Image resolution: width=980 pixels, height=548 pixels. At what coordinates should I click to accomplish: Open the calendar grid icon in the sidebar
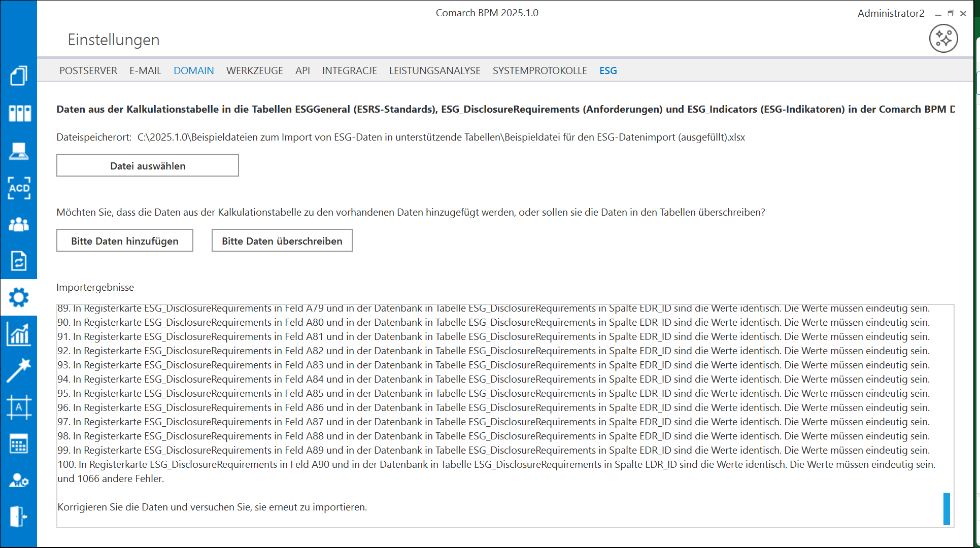pos(19,444)
